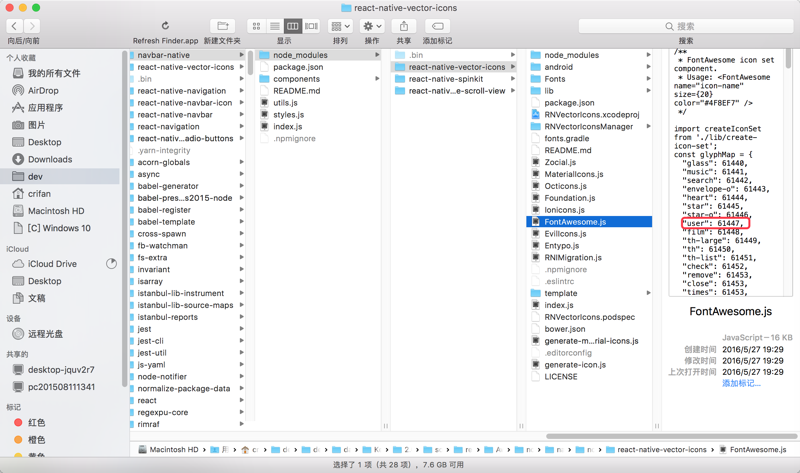
Task: Click the Refresh Finder.app toolbar icon
Action: (165, 26)
